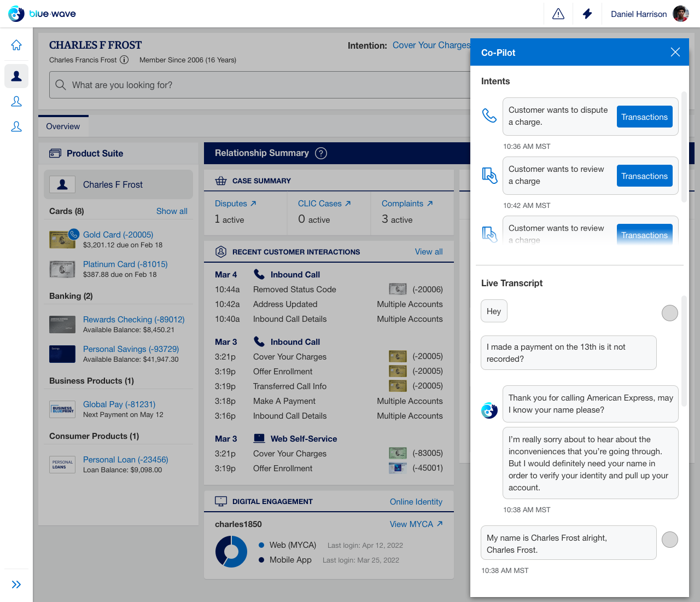This screenshot has width=700, height=602.
Task: Select 'Transferred Call Info' interaction row
Action: click(329, 386)
